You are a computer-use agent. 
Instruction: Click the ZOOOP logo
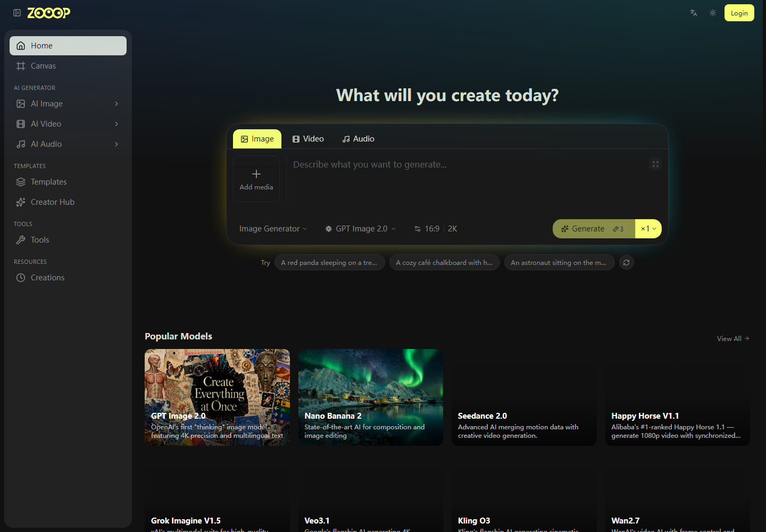(x=48, y=13)
